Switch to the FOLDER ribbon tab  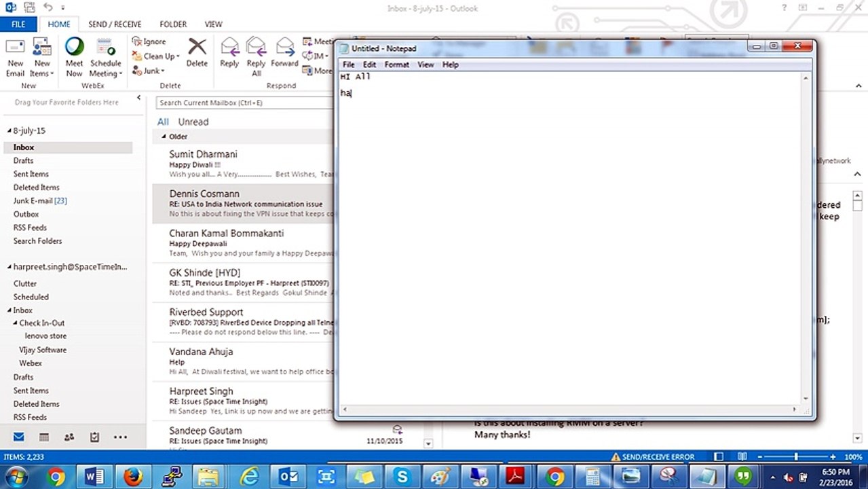tap(173, 24)
